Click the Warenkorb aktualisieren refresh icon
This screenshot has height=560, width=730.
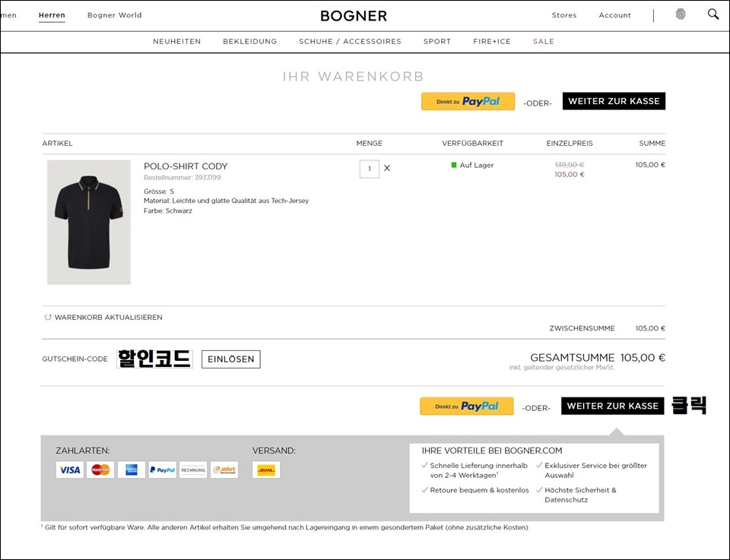coord(47,317)
